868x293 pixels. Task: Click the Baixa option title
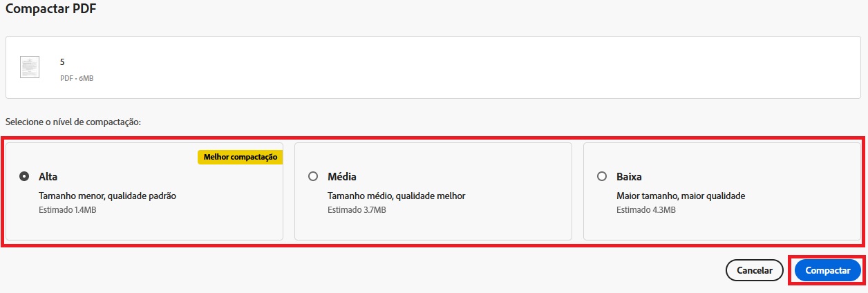pyautogui.click(x=629, y=176)
